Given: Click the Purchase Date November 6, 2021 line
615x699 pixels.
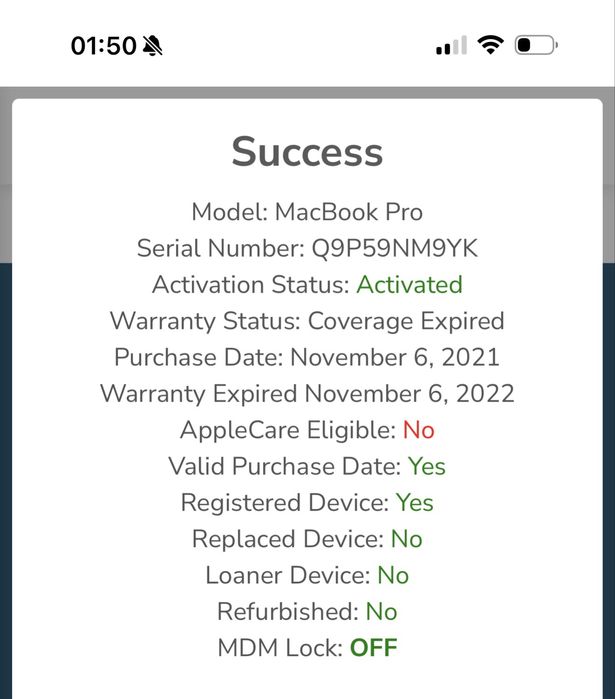Looking at the screenshot, I should tap(307, 357).
